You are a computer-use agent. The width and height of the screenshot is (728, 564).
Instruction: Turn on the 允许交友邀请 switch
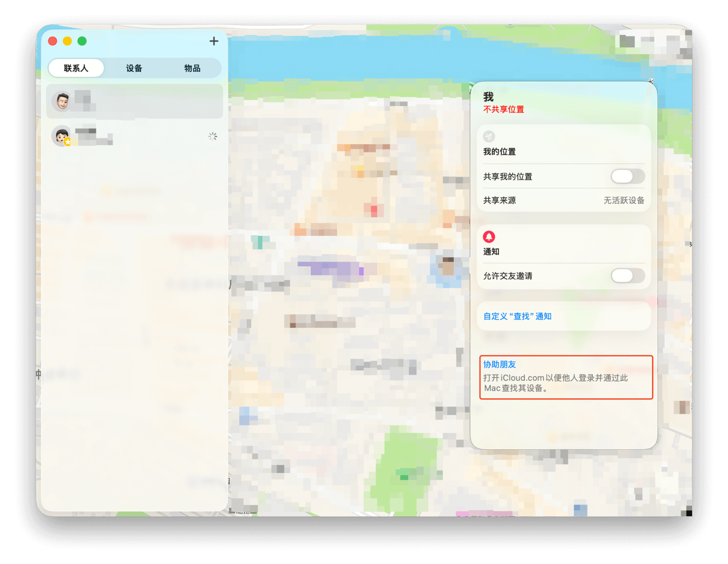click(627, 275)
